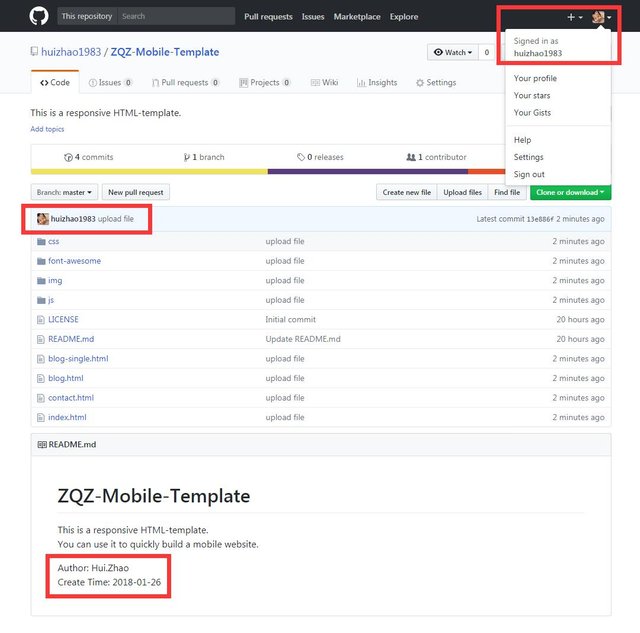
Task: Click Create new file button
Action: 407,192
